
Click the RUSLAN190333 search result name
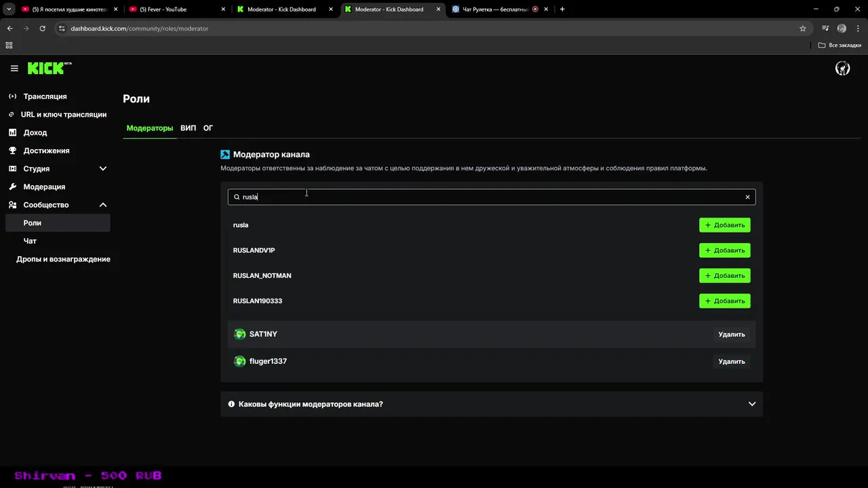pyautogui.click(x=257, y=301)
